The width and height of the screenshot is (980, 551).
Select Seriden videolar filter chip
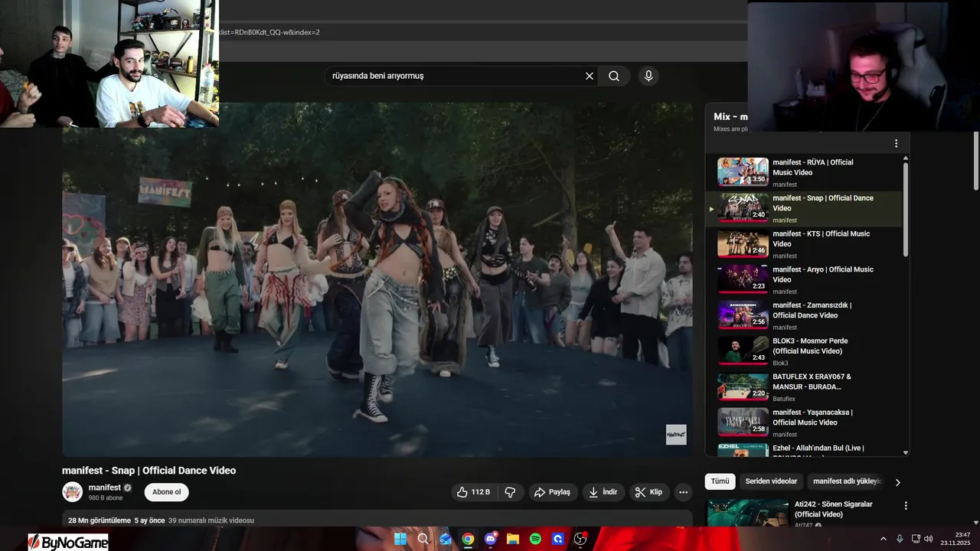click(x=771, y=481)
